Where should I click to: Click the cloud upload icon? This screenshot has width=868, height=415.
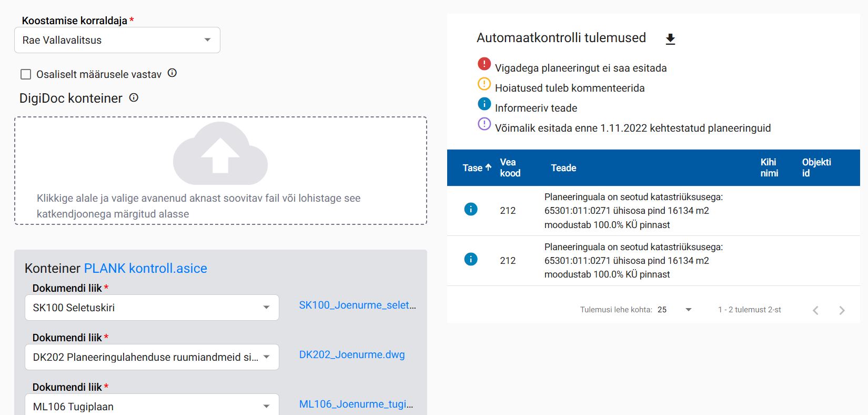(220, 153)
